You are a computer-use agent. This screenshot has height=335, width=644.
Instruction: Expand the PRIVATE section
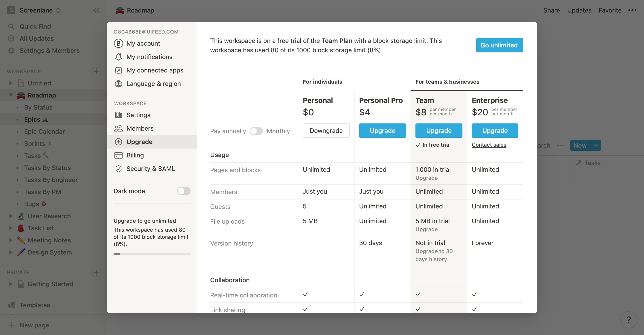coord(18,272)
